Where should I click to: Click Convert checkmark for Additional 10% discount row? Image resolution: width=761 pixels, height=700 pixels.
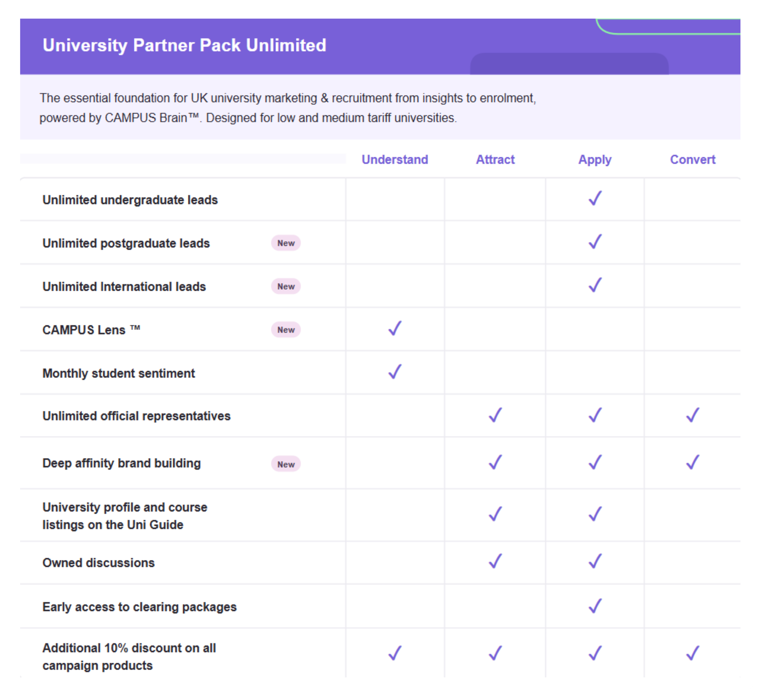[x=693, y=653]
